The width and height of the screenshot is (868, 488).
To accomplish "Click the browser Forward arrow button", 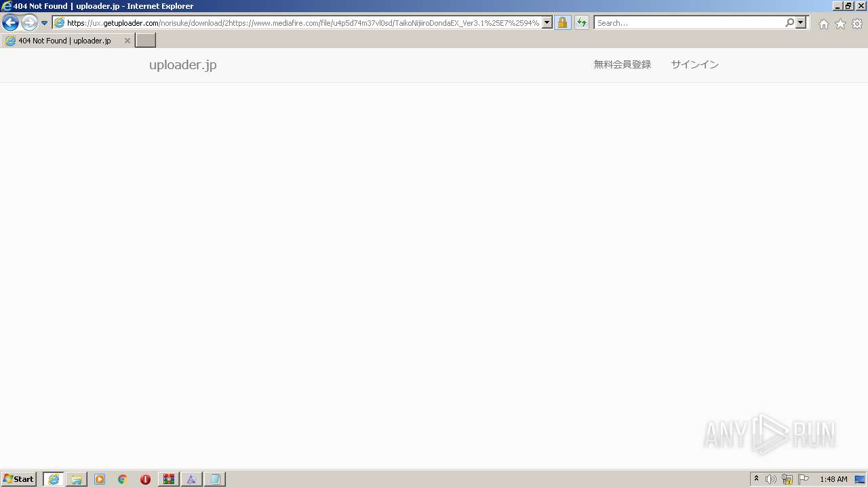I will point(29,23).
